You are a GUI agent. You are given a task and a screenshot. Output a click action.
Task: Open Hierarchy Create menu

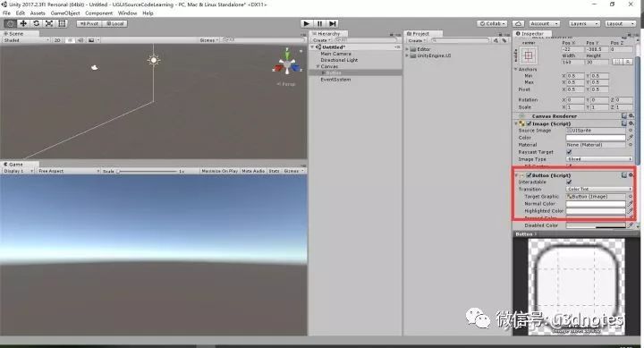[x=321, y=40]
